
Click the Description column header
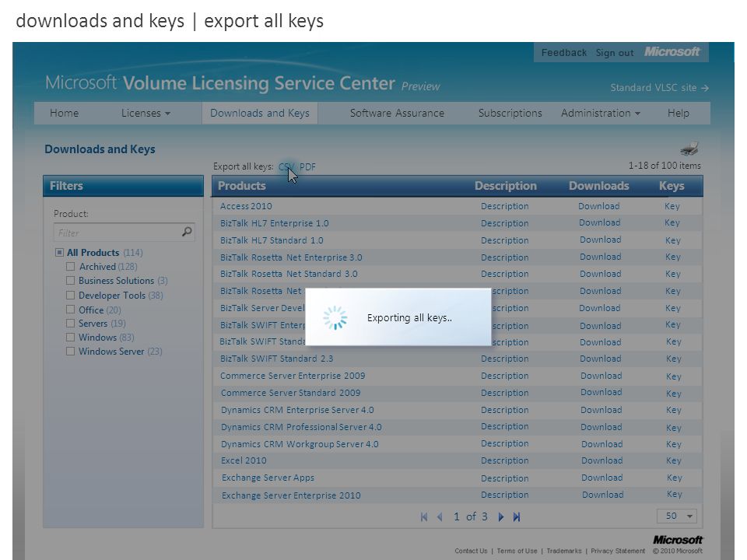506,186
